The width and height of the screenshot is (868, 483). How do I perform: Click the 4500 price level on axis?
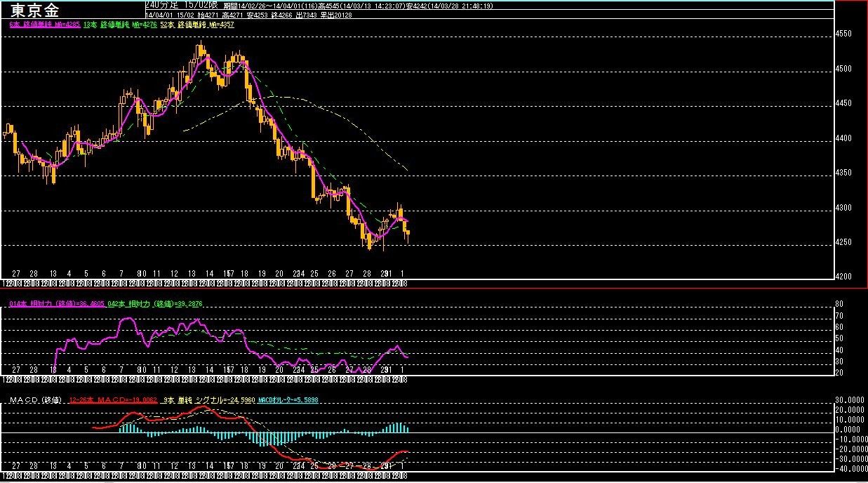click(x=844, y=69)
